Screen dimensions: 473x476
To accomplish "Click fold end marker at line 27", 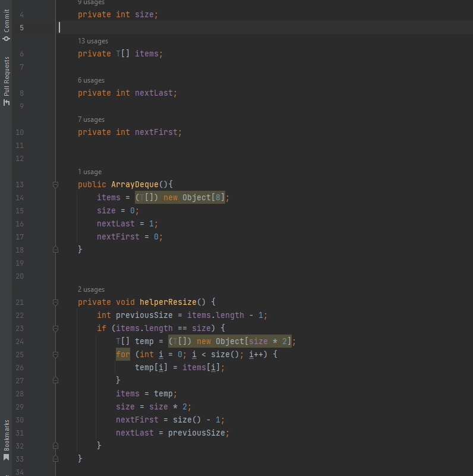I will point(55,381).
